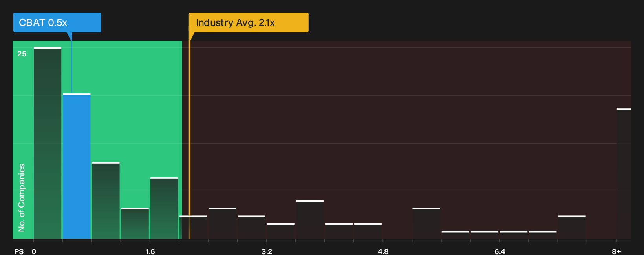The image size is (644, 255).
Task: Click the blue CBAT 0.5x label
Action: pos(57,22)
